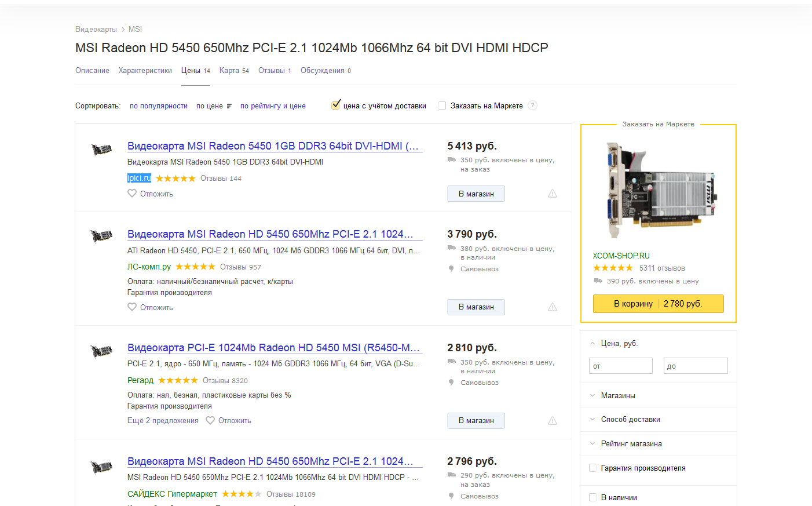Click the warning triangle beside the 2 810 руб. offer
The width and height of the screenshot is (812, 506).
(553, 421)
